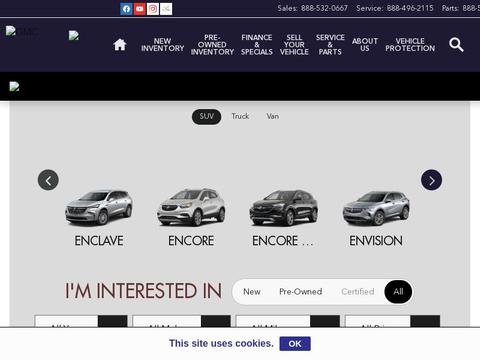Click the GMC logo in header
Screen dimensions: 480x360
tap(21, 32)
